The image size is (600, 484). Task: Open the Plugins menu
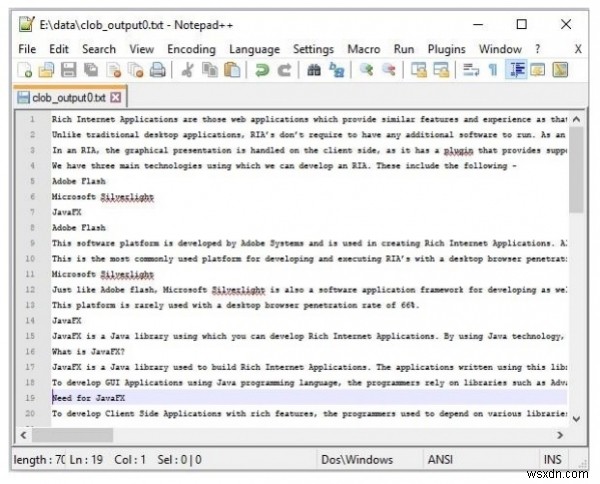tap(447, 49)
